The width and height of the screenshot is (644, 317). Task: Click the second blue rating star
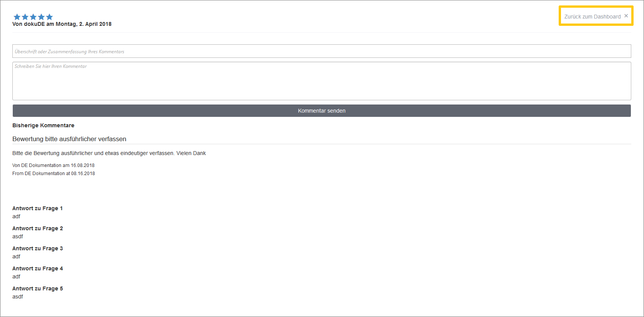coord(25,17)
